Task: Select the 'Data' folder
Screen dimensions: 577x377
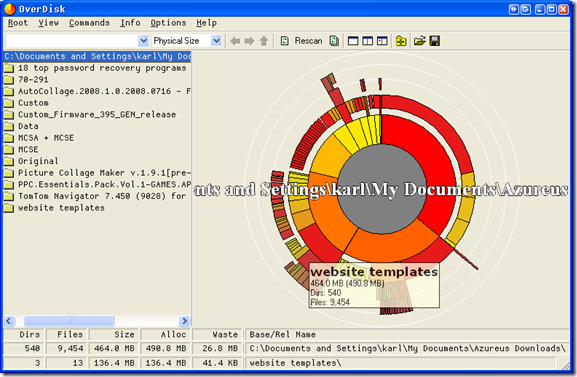Action: click(97, 126)
